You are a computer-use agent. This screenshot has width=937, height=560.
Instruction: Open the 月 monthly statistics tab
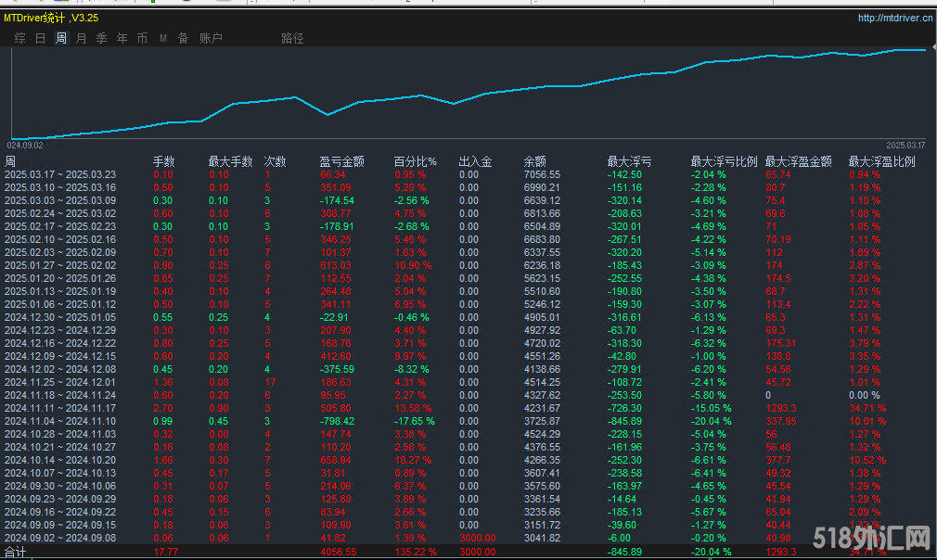82,38
